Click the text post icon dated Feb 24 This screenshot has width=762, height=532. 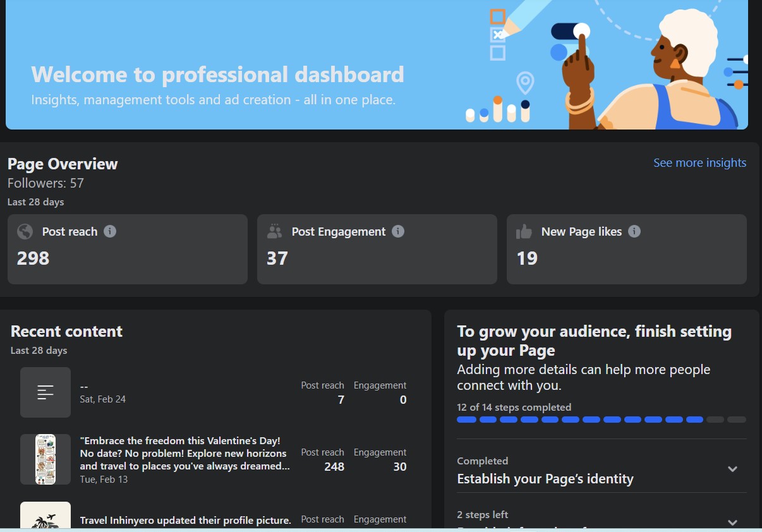pos(45,392)
